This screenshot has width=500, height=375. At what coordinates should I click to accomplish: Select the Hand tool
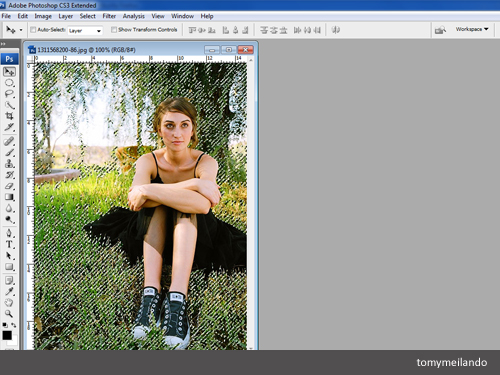point(9,303)
